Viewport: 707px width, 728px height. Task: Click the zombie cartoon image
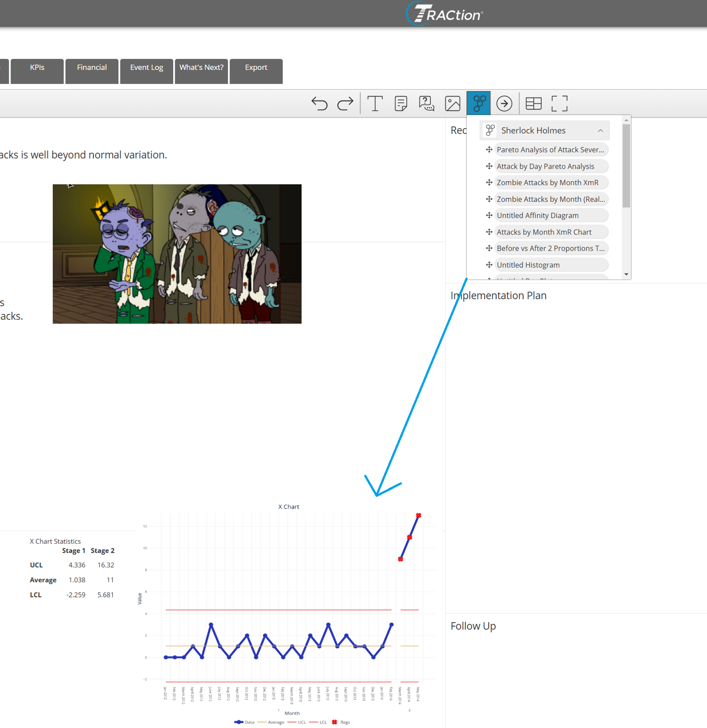177,254
